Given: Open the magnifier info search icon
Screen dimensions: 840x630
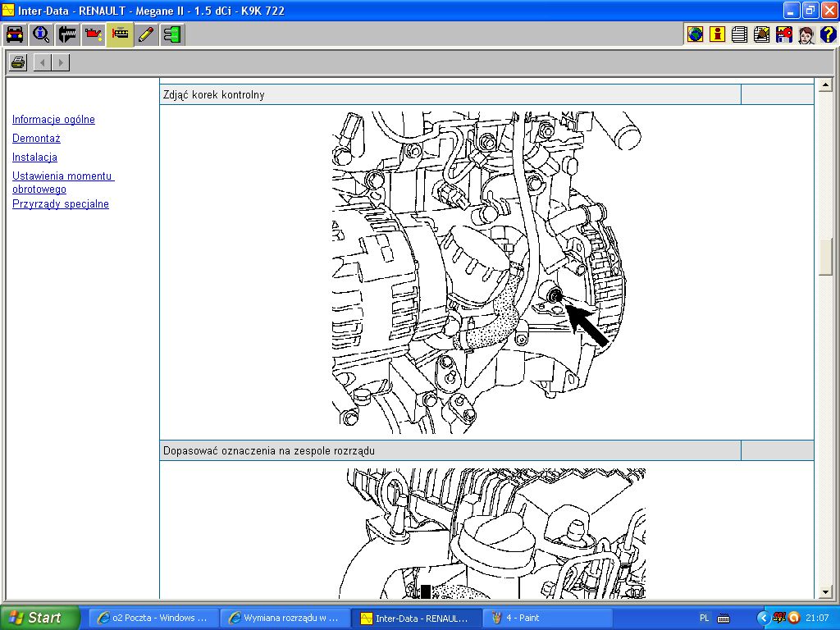Looking at the screenshot, I should 41,34.
